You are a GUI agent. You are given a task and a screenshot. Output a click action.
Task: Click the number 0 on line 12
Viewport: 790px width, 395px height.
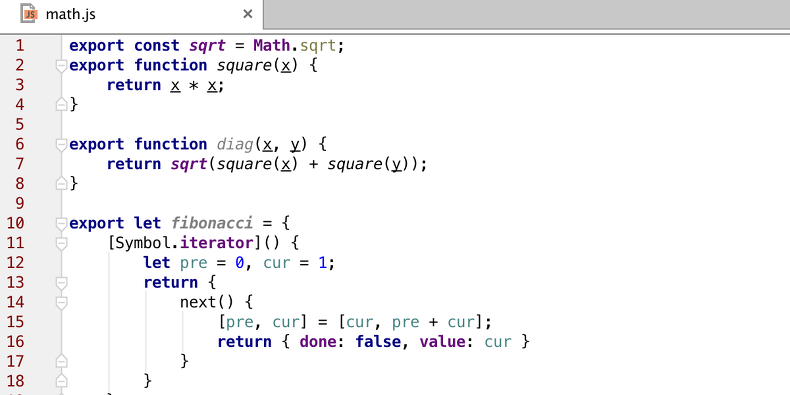tap(240, 263)
